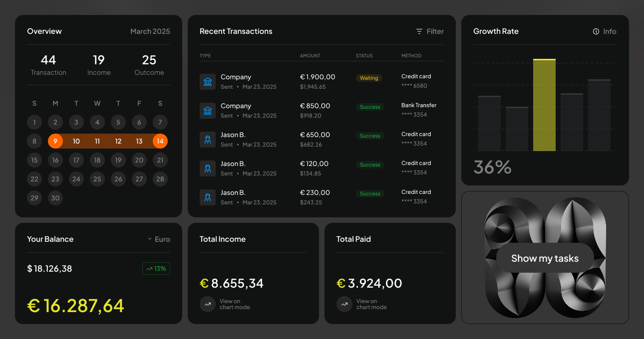The image size is (644, 339).
Task: Pick day 23 in the calendar
Action: coord(55,179)
